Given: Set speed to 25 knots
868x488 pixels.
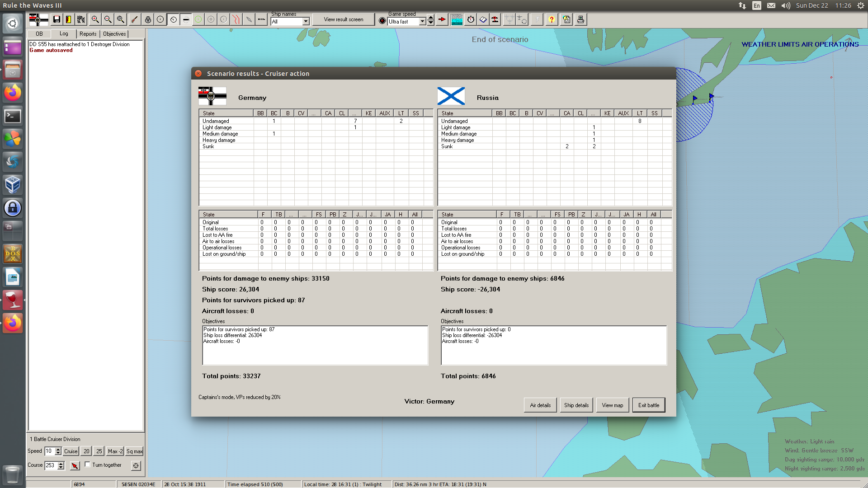Looking at the screenshot, I should [99, 451].
